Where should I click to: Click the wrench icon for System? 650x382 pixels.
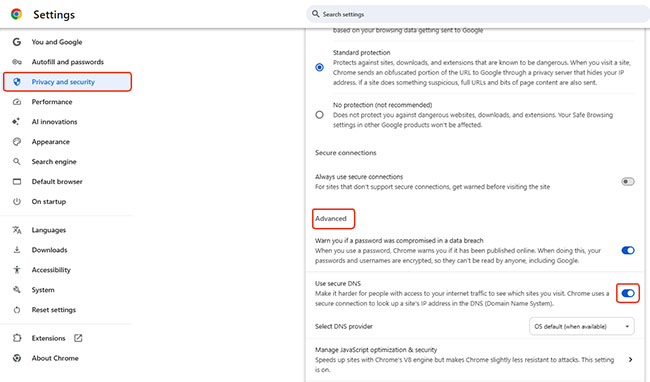click(17, 290)
